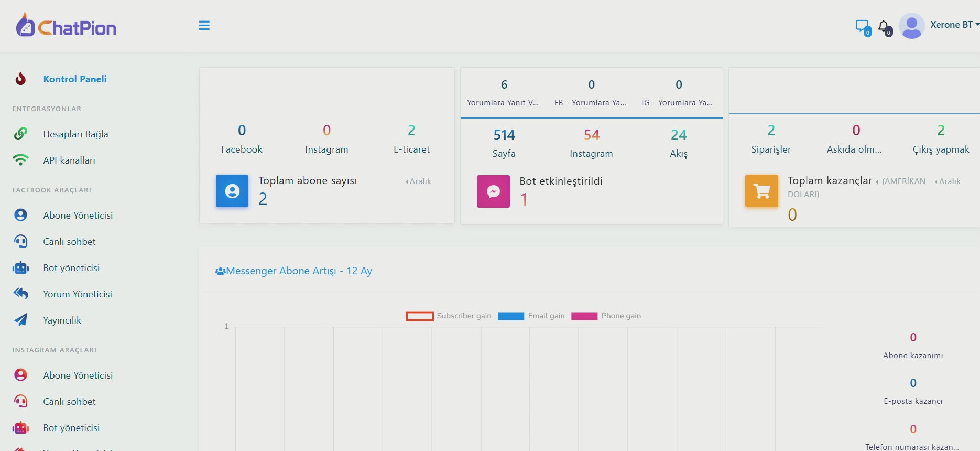Click the blue subscriber icon tile
The image size is (980, 451).
point(232,191)
